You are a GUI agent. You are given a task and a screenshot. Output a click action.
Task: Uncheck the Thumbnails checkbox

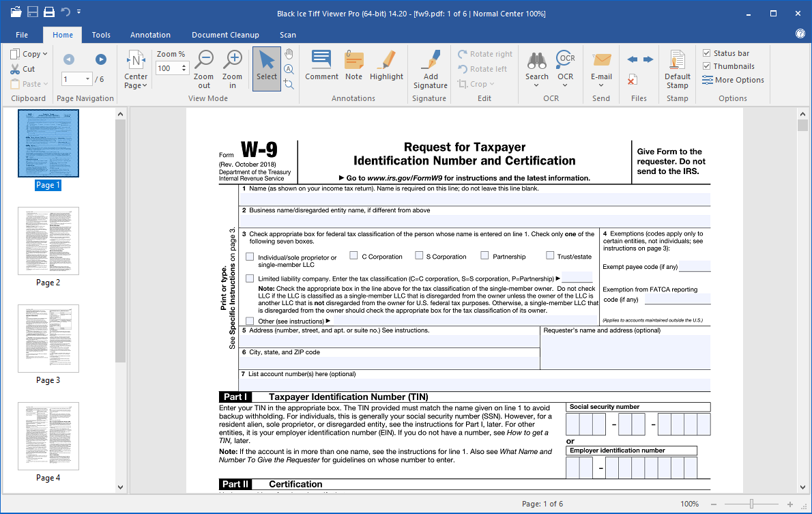[707, 66]
